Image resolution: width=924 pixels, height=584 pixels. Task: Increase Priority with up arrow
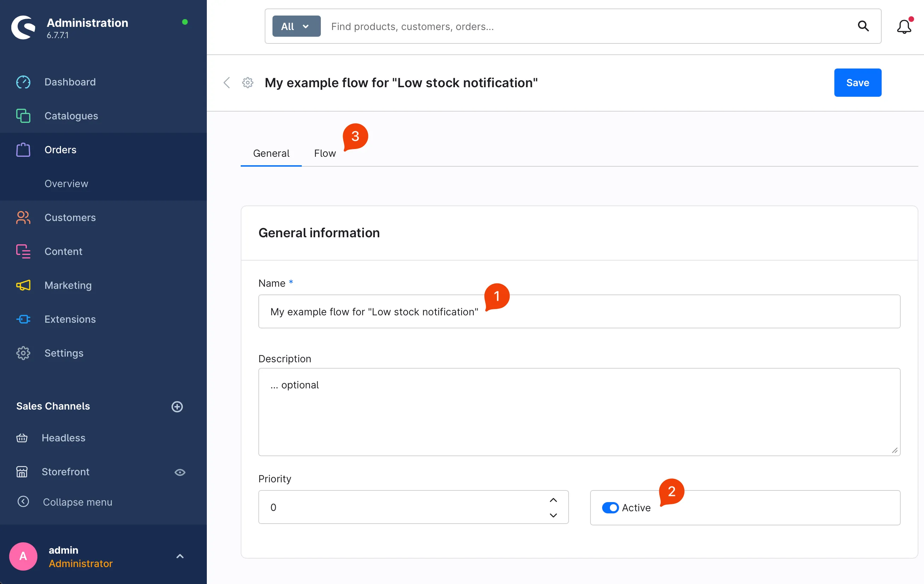tap(553, 500)
